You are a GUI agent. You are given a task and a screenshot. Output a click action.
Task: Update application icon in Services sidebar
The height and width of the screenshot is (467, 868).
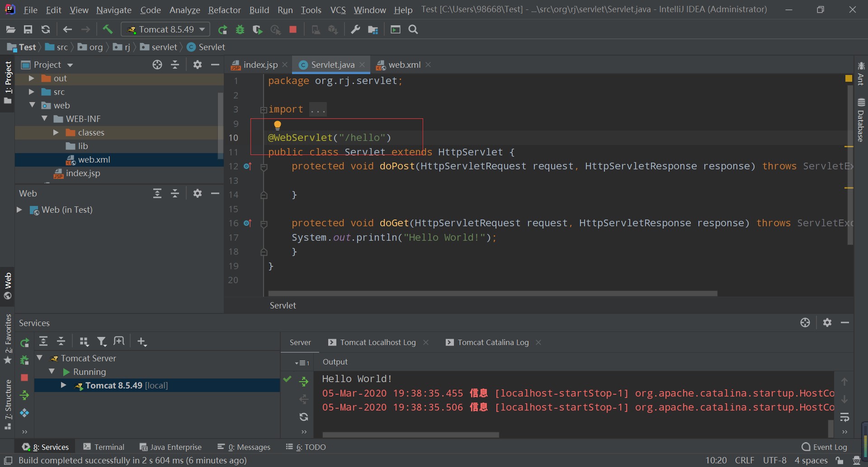(x=24, y=396)
